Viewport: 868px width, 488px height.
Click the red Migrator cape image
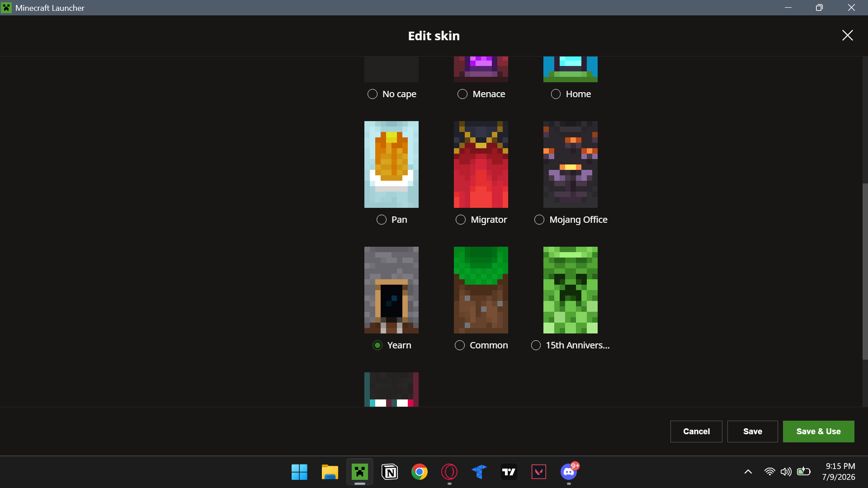click(x=481, y=164)
